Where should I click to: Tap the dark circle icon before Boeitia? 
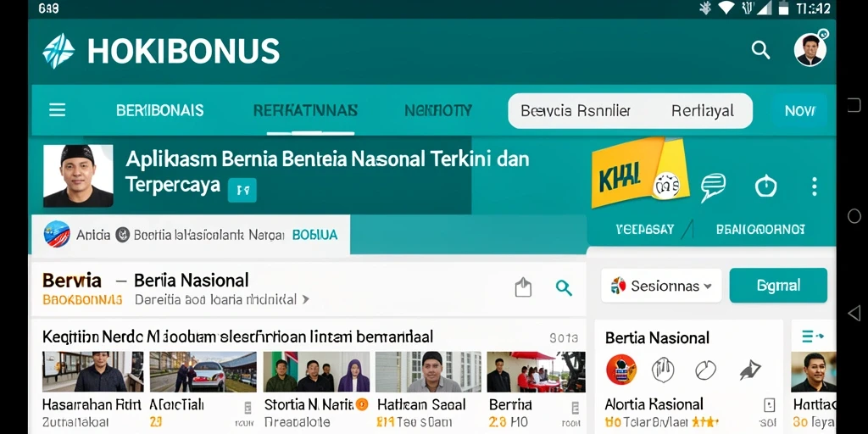click(x=122, y=235)
